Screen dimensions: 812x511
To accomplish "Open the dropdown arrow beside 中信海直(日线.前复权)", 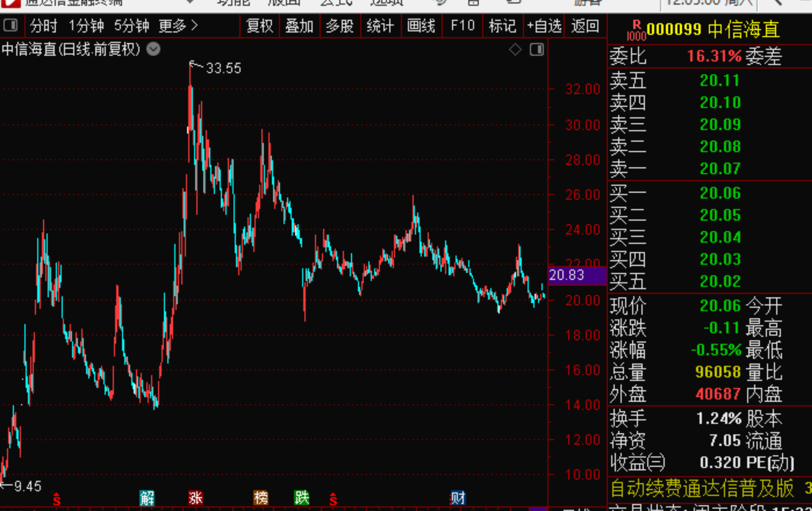I will click(153, 49).
